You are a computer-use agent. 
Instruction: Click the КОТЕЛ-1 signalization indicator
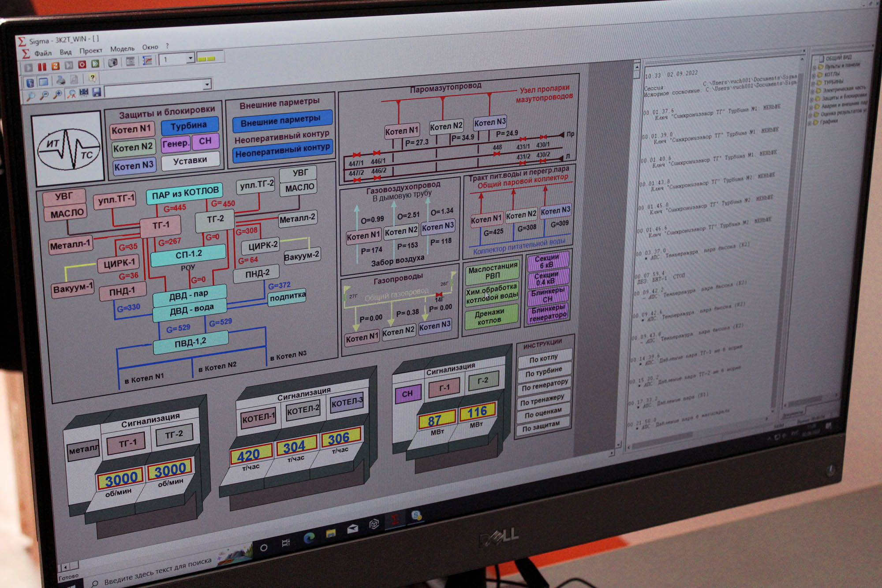point(258,418)
